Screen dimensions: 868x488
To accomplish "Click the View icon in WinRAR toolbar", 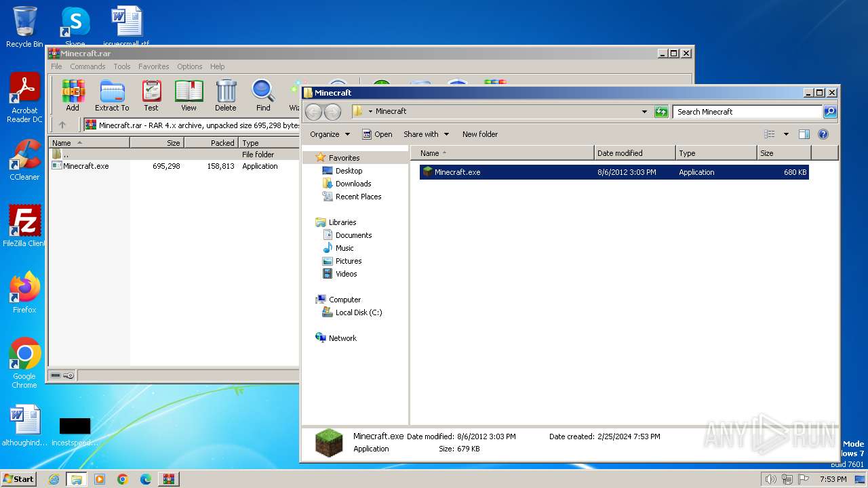I will (x=189, y=96).
